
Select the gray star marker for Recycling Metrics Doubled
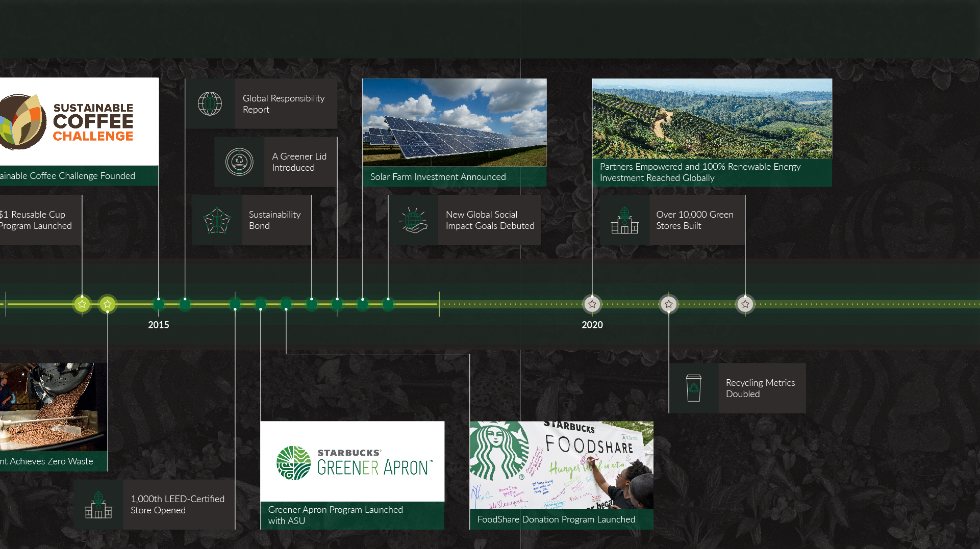[x=669, y=304]
